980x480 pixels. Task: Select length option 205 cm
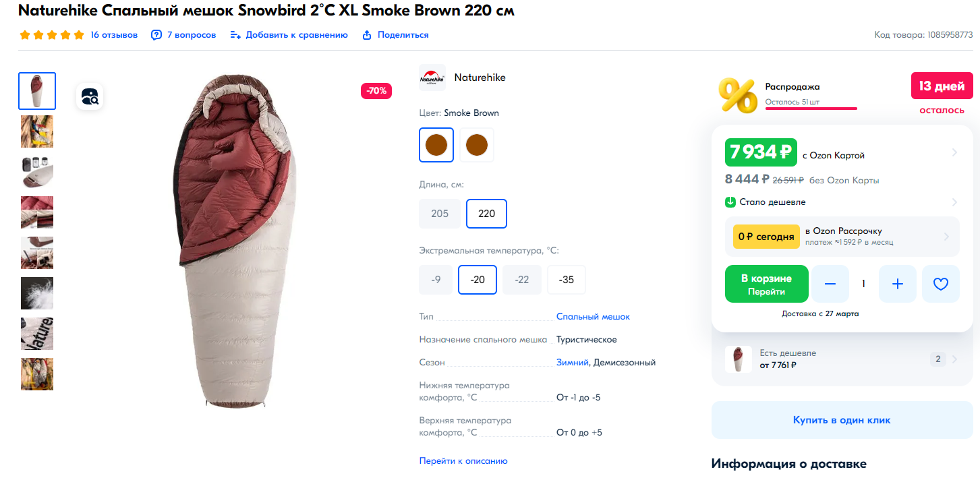point(440,214)
